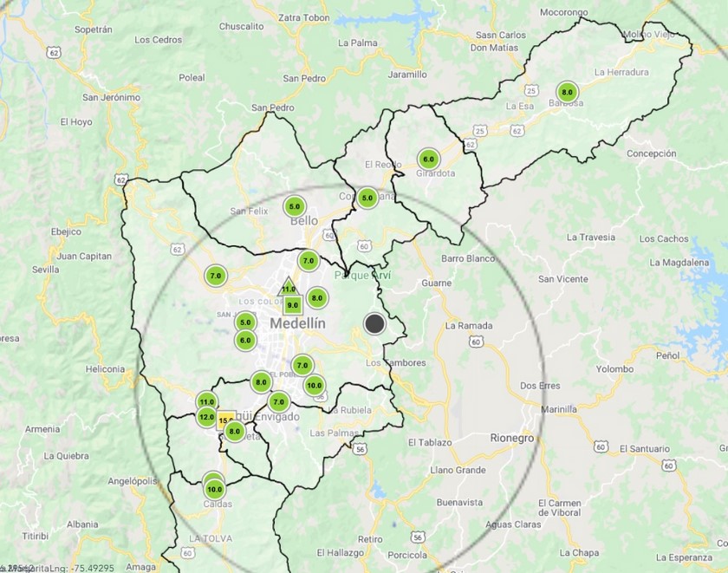Select the 7.0 marker beside Parque Arví label
Screen dimensions: 728x573
pos(309,260)
